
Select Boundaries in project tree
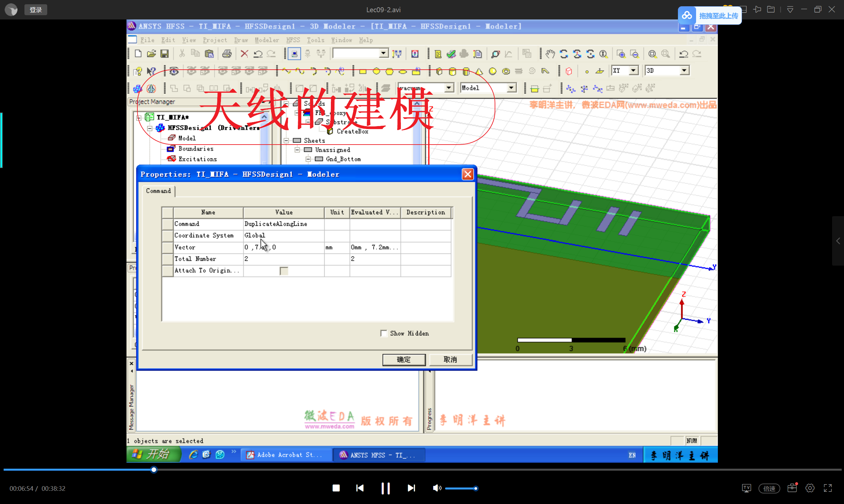point(196,149)
